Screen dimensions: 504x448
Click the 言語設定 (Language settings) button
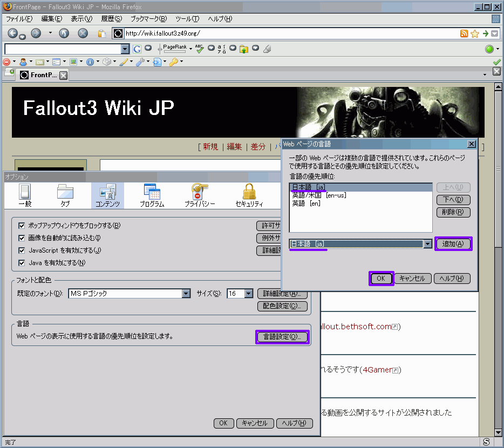point(283,337)
